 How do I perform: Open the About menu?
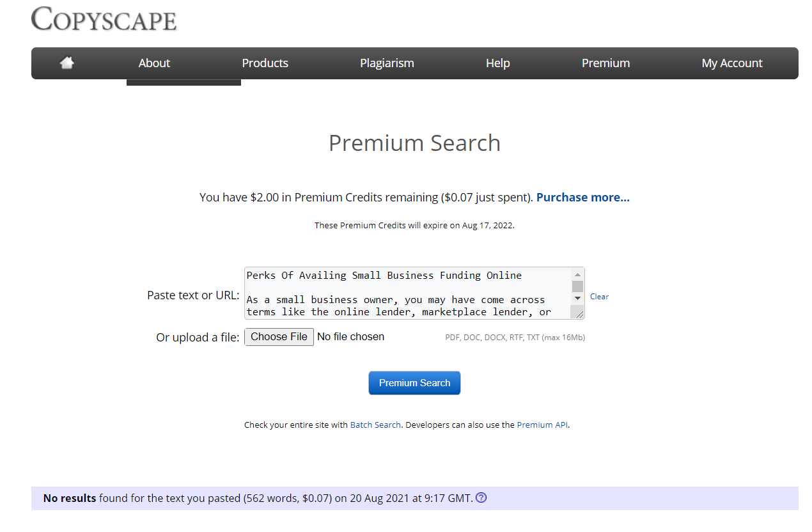coord(154,63)
